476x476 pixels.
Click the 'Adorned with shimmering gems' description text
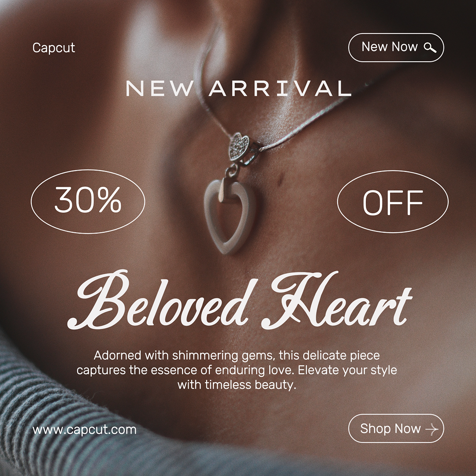coord(237,370)
